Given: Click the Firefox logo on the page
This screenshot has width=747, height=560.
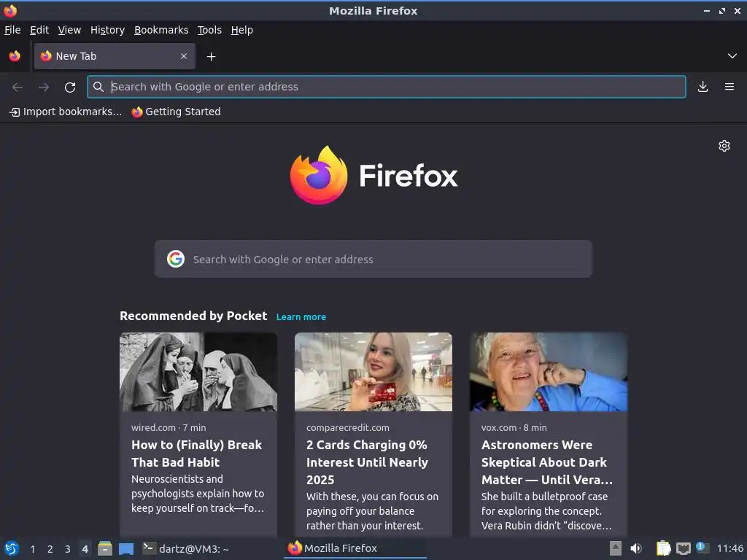Looking at the screenshot, I should 374,175.
